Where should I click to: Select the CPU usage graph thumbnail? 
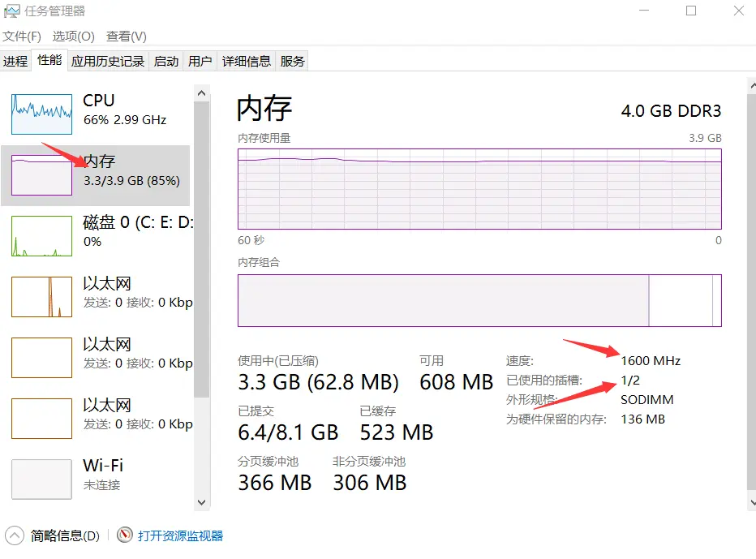42,114
